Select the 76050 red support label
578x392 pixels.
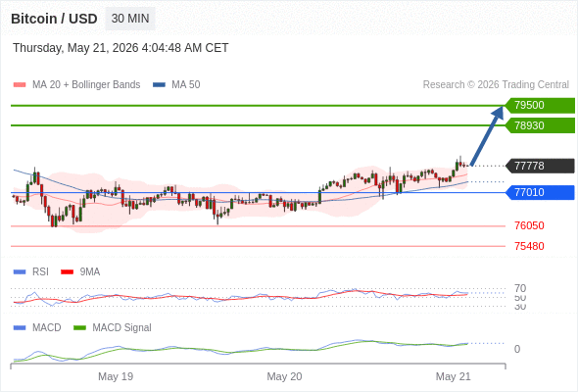[x=529, y=225]
